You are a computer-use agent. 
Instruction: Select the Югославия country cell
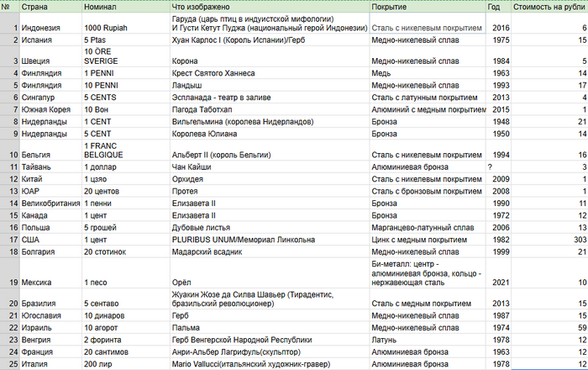(50, 315)
